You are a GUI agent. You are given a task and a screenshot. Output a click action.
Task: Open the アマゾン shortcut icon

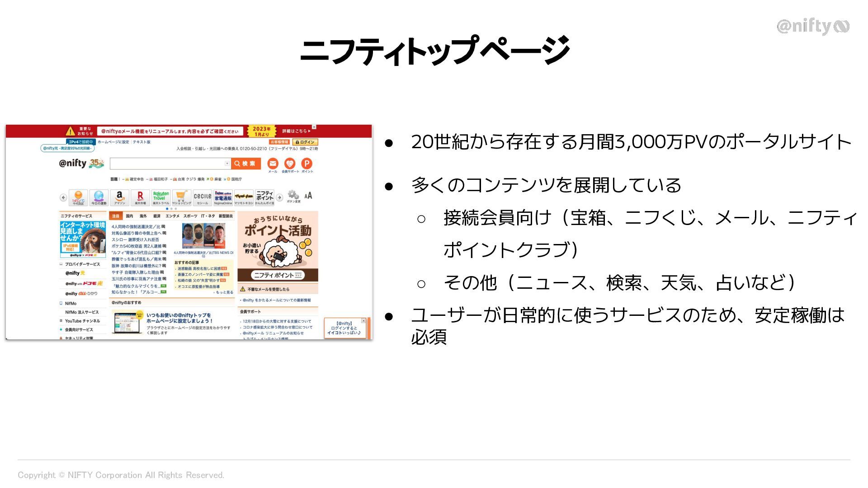tap(119, 197)
